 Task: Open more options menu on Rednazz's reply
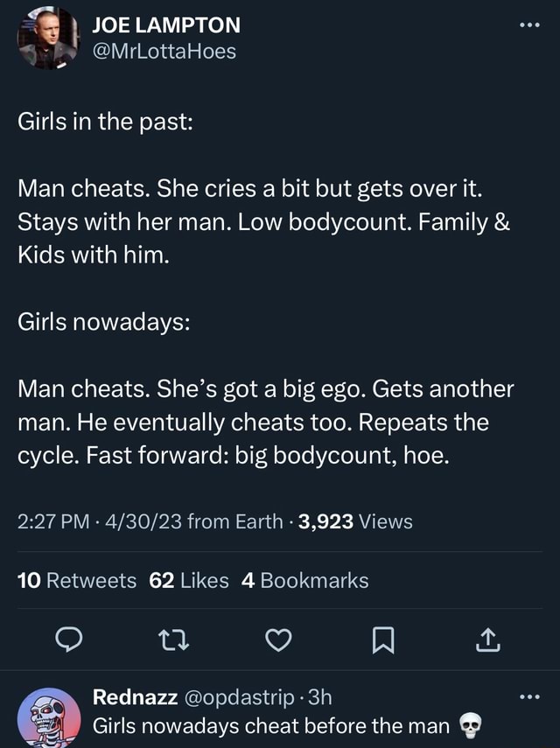pos(528,696)
